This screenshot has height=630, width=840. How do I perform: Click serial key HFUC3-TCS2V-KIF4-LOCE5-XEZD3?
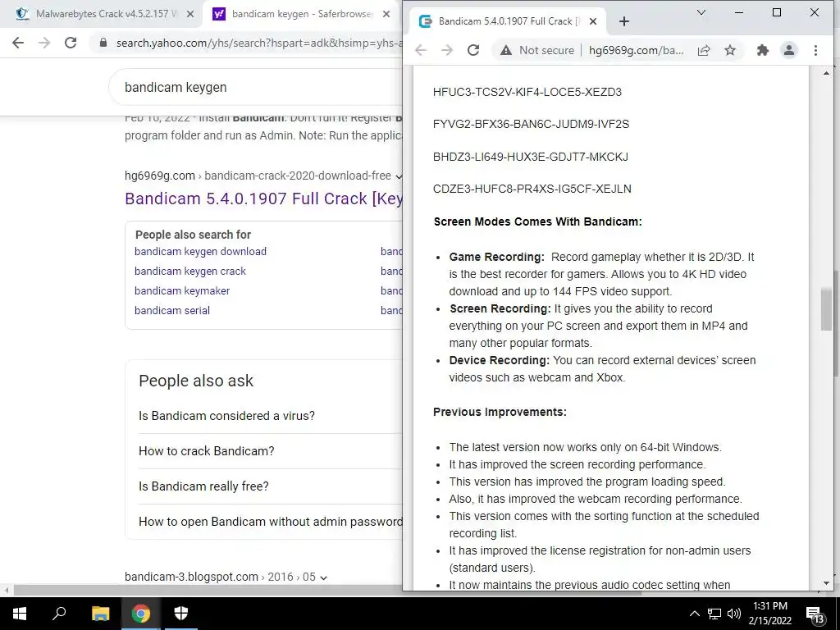point(527,92)
